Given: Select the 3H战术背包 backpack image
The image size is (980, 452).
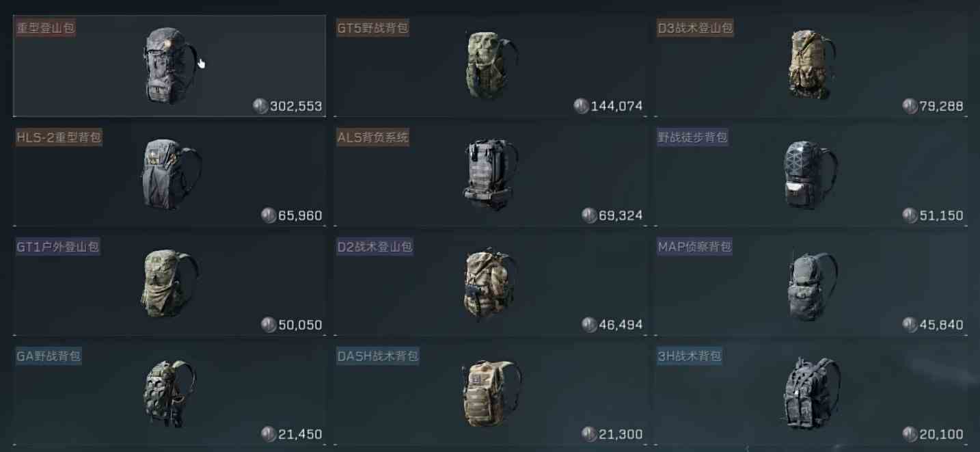Looking at the screenshot, I should [x=811, y=393].
